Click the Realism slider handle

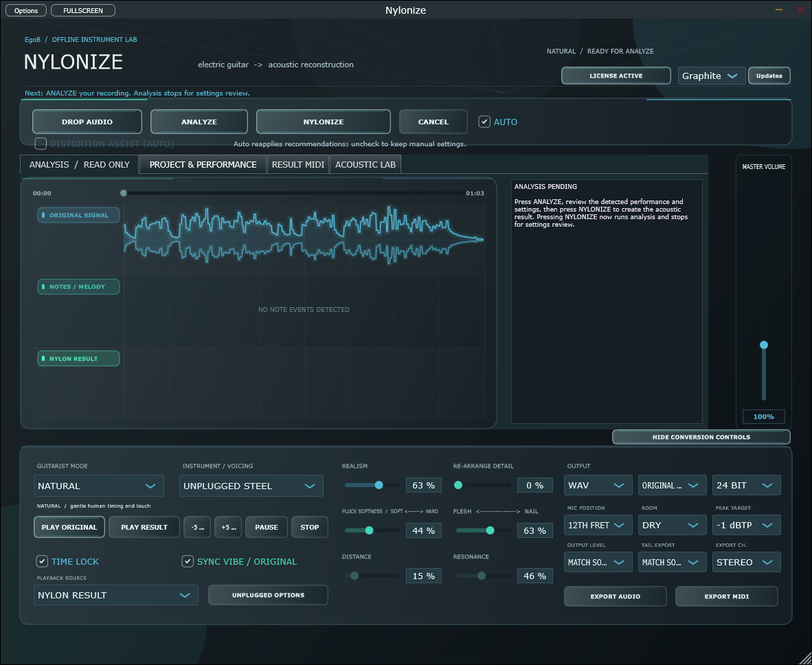click(x=379, y=485)
